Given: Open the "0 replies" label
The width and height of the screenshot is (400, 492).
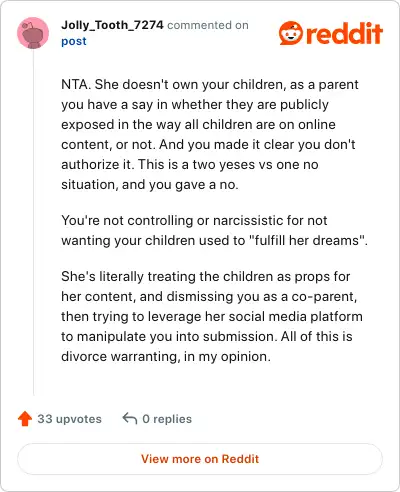Looking at the screenshot, I should (x=167, y=419).
